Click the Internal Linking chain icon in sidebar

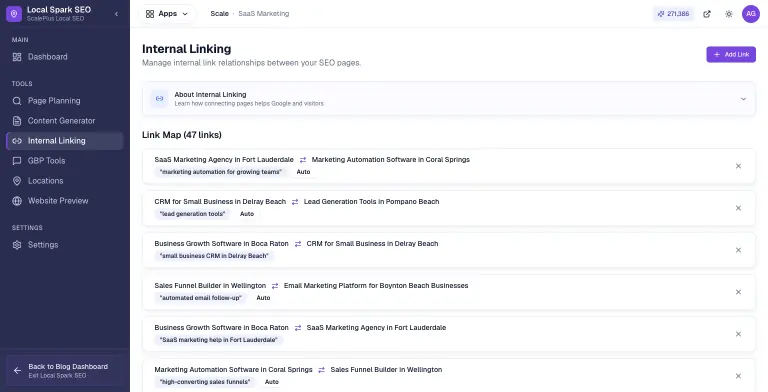(x=17, y=141)
